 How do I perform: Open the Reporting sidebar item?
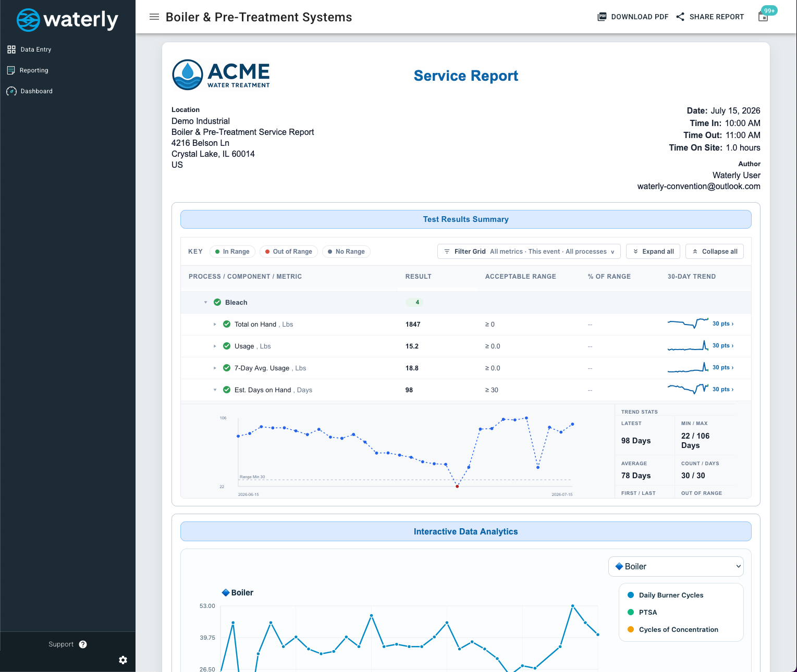[34, 70]
